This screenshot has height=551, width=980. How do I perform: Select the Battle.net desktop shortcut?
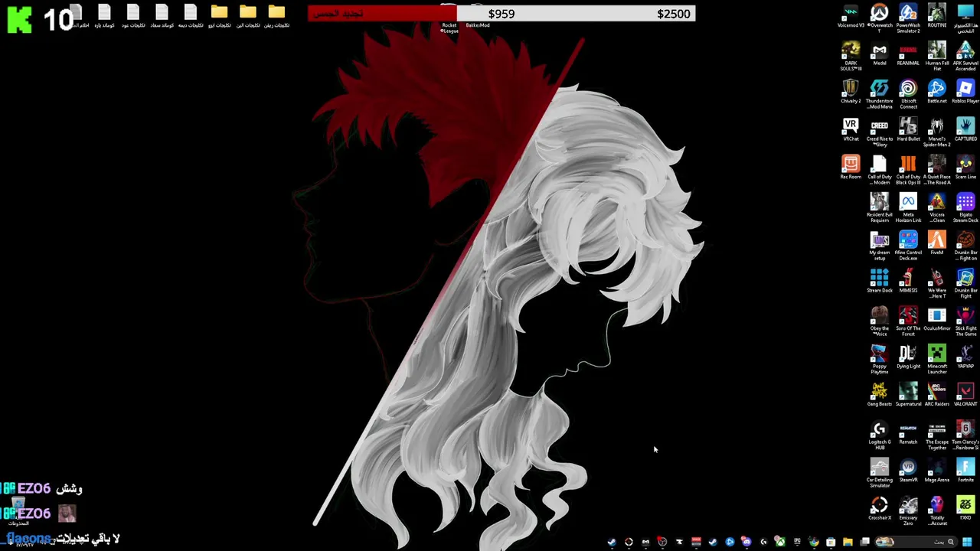tap(936, 92)
